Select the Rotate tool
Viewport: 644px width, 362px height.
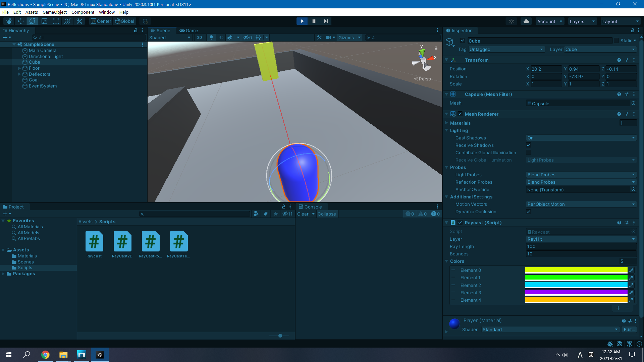[32, 21]
